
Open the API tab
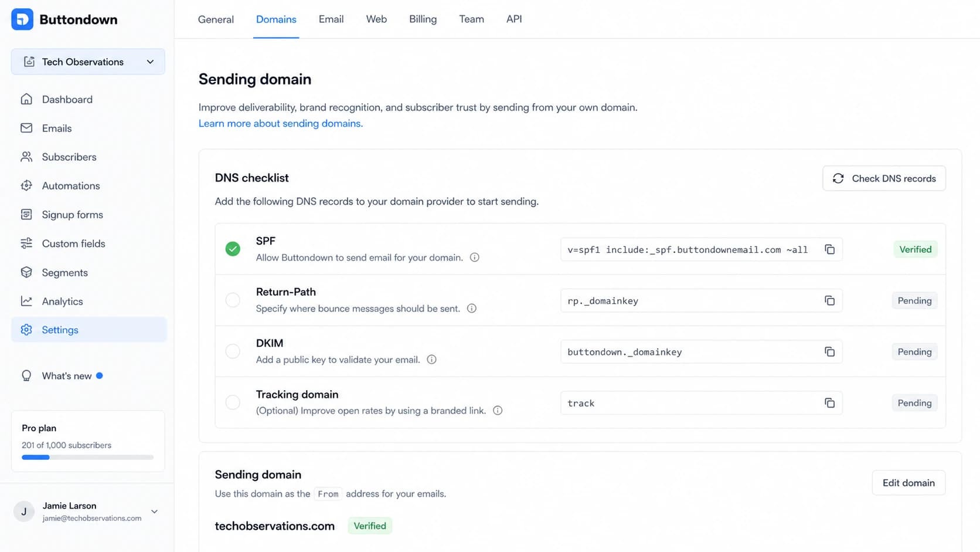514,19
